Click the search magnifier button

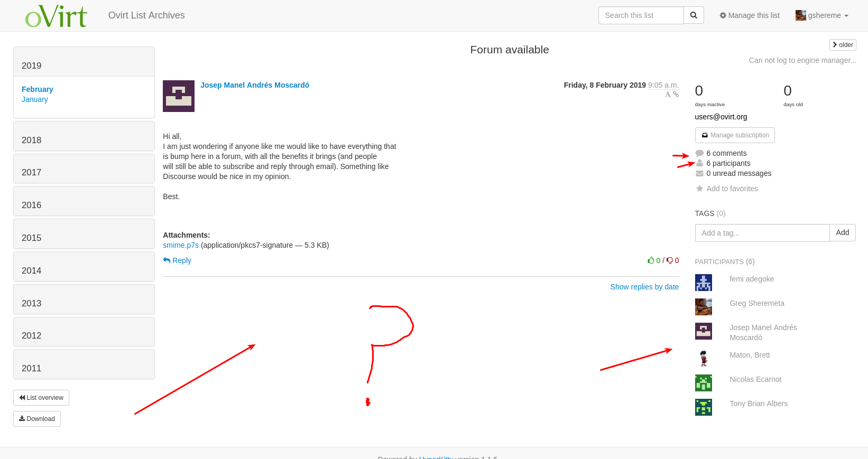(x=694, y=15)
